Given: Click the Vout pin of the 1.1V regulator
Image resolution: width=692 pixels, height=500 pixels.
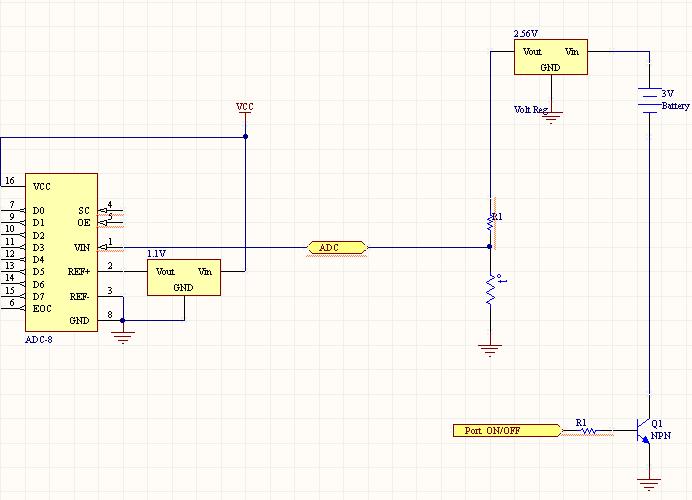Looking at the screenshot, I should [165, 271].
